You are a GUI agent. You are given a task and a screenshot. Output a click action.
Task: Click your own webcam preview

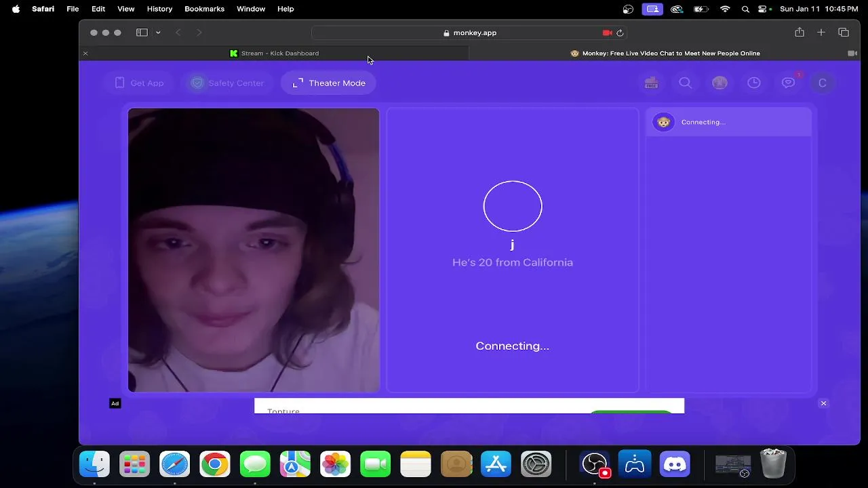pos(254,250)
